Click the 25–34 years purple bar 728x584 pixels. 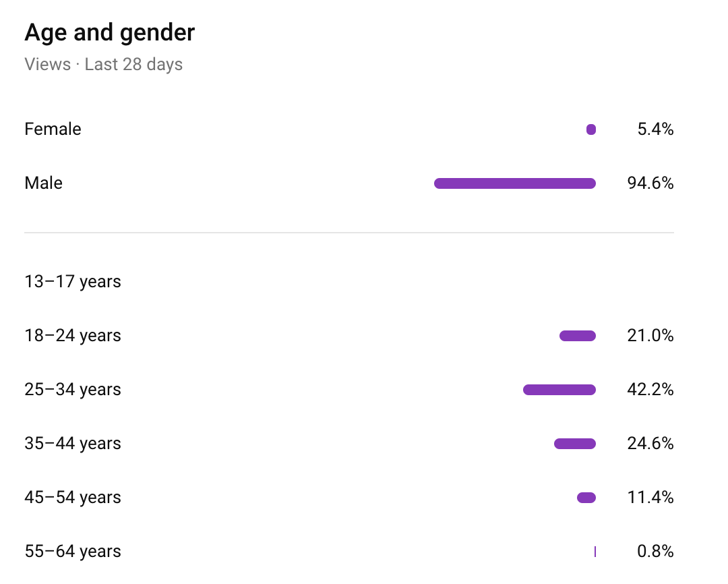[x=559, y=390]
